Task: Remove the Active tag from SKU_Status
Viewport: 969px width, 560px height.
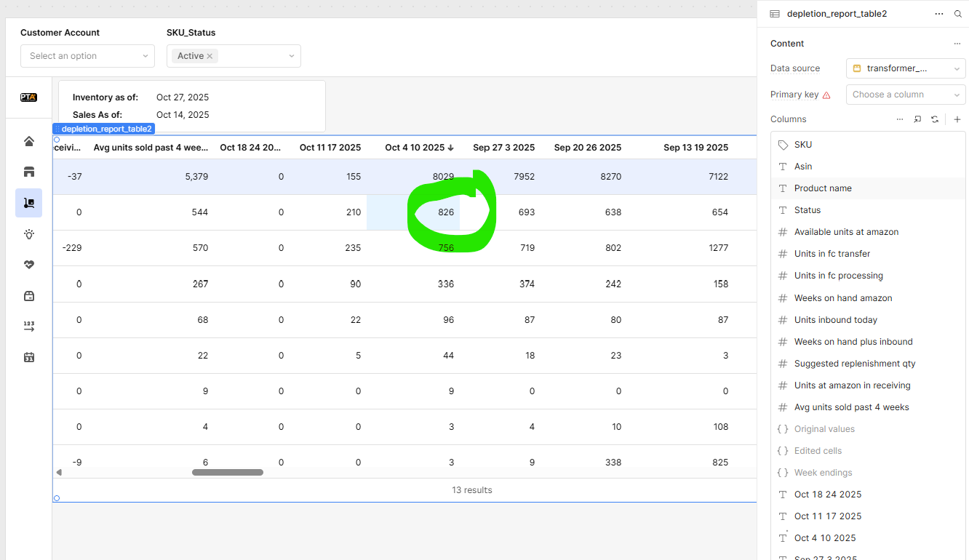Action: [x=210, y=56]
